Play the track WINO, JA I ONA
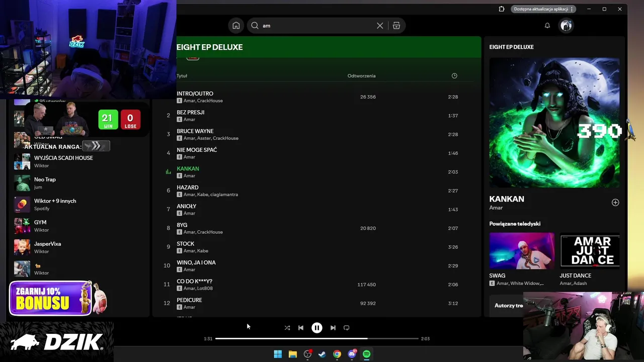 (x=196, y=262)
